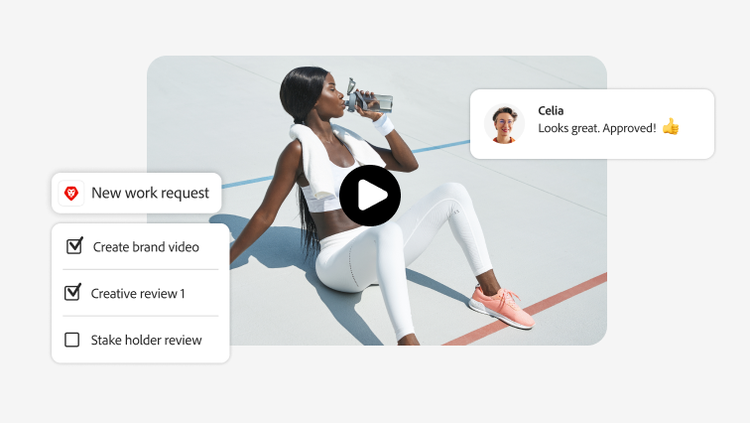Open the New work request card

pos(150,193)
